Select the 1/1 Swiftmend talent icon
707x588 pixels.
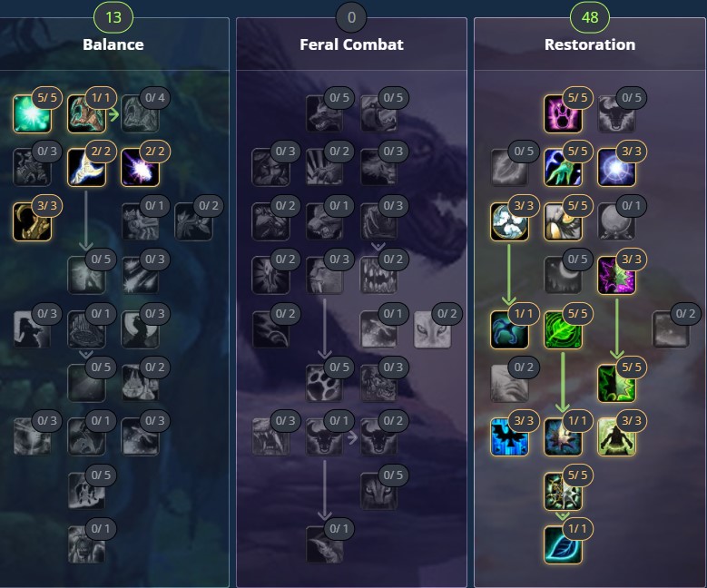[x=563, y=437]
